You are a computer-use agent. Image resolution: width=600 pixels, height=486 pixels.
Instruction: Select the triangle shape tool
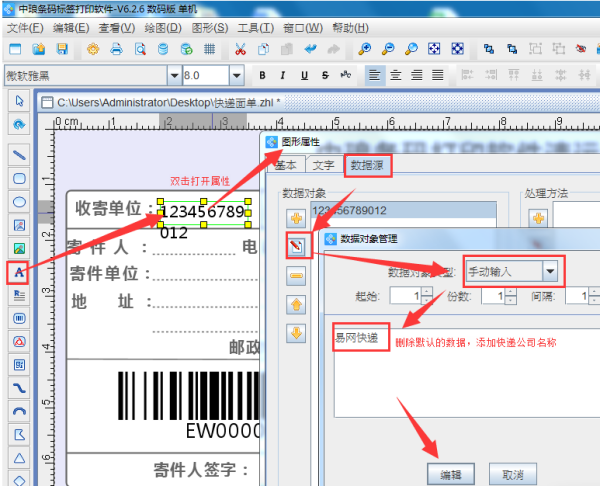click(x=19, y=458)
